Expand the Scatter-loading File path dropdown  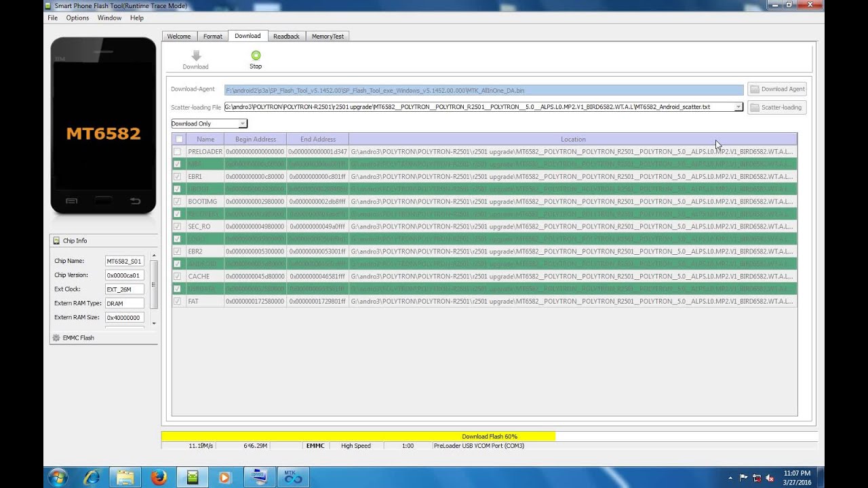pyautogui.click(x=738, y=107)
